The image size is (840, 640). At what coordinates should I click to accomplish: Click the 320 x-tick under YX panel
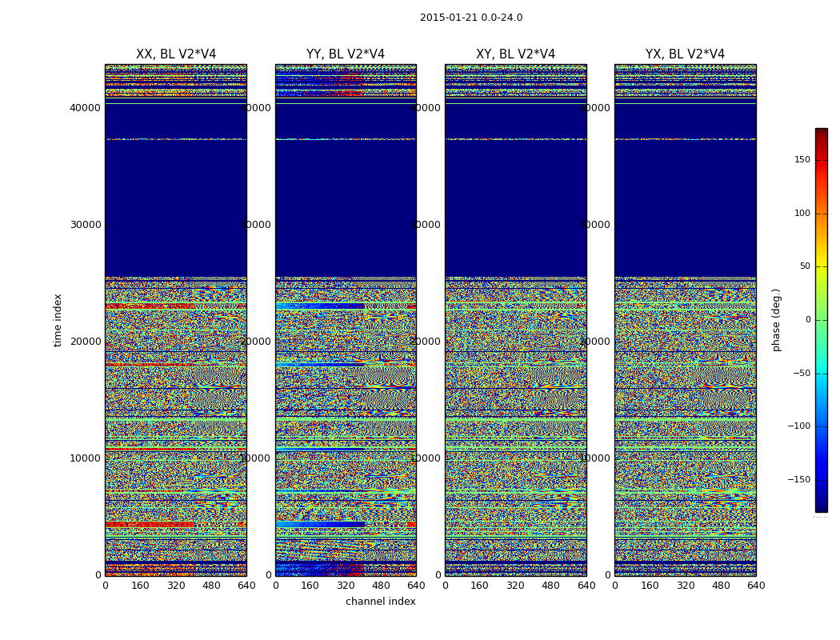point(685,586)
